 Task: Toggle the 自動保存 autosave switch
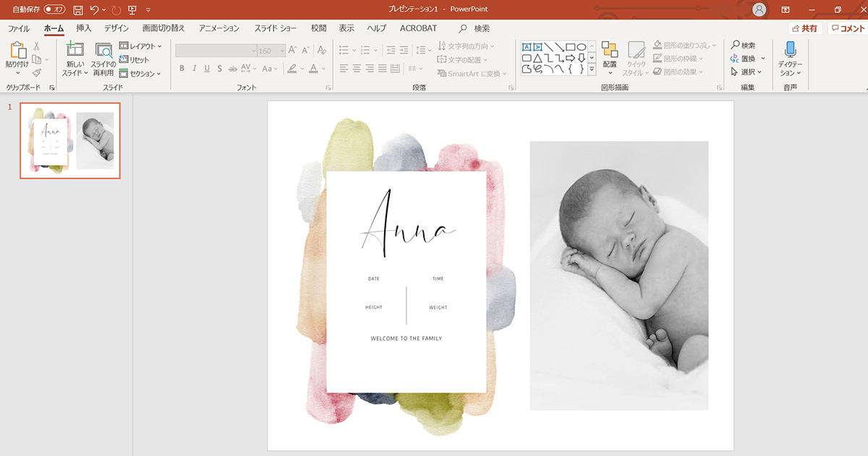coord(54,9)
